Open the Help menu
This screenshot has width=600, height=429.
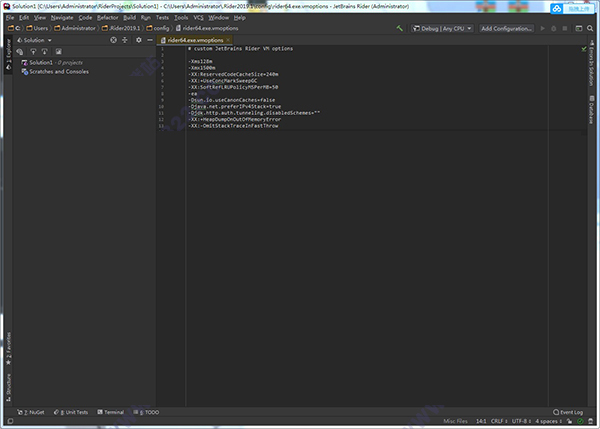[240, 18]
